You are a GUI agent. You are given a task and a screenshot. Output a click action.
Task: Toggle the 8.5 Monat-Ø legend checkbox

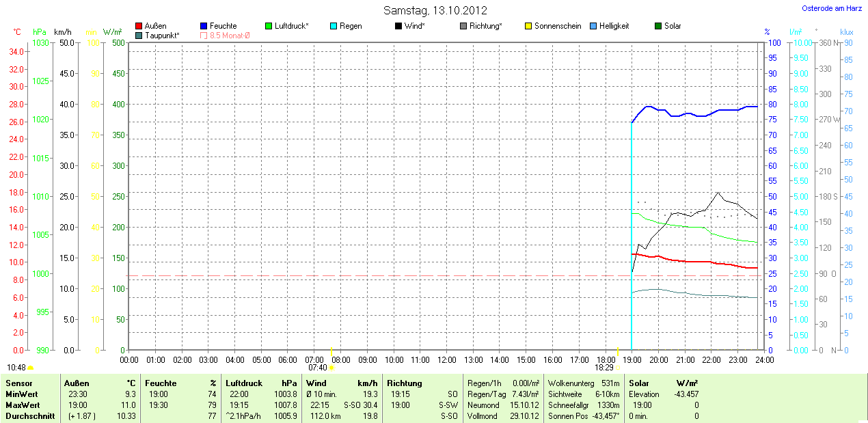click(x=204, y=35)
